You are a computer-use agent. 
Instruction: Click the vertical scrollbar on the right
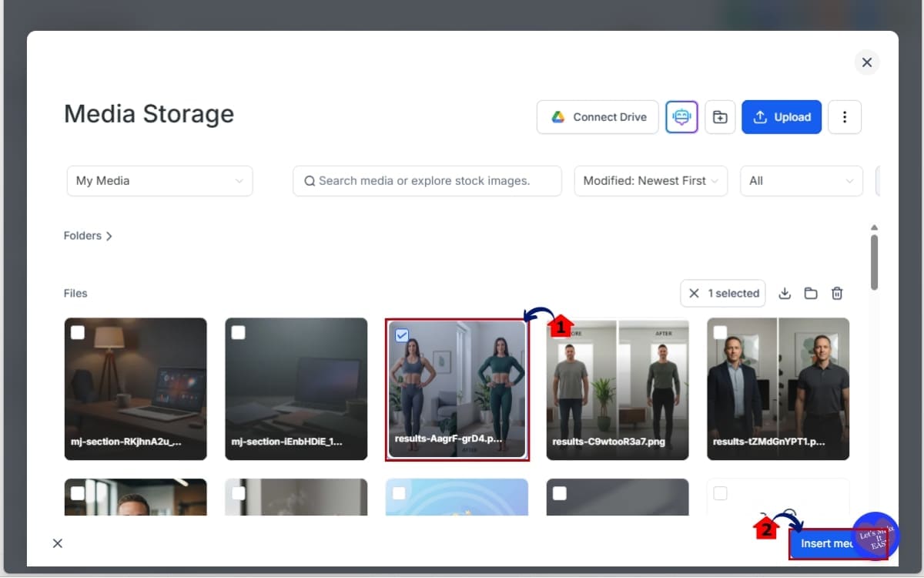coord(874,262)
